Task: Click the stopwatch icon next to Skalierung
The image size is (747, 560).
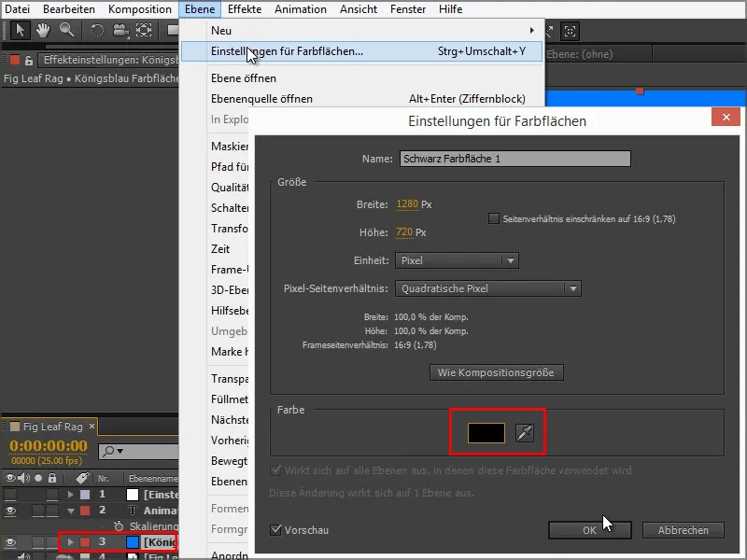Action: (x=119, y=525)
